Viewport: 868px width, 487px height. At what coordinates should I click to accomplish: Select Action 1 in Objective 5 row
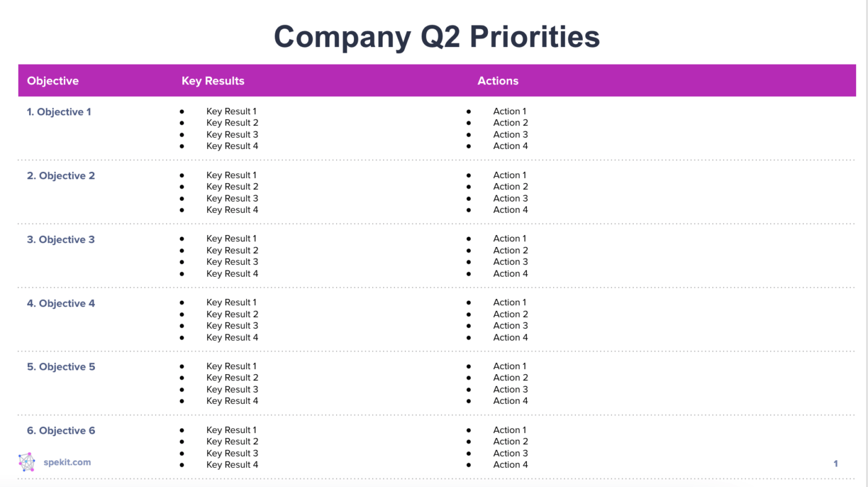(x=510, y=366)
